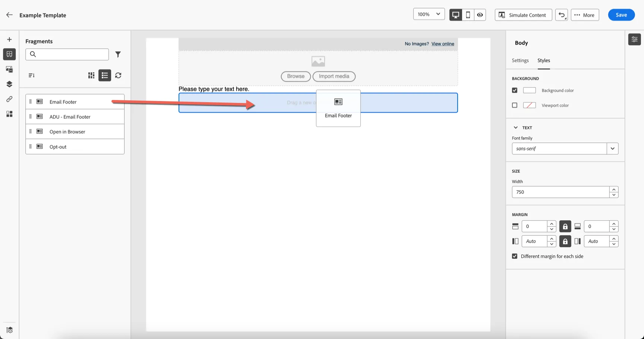Refresh the fragments list
The image size is (644, 339).
coord(118,75)
